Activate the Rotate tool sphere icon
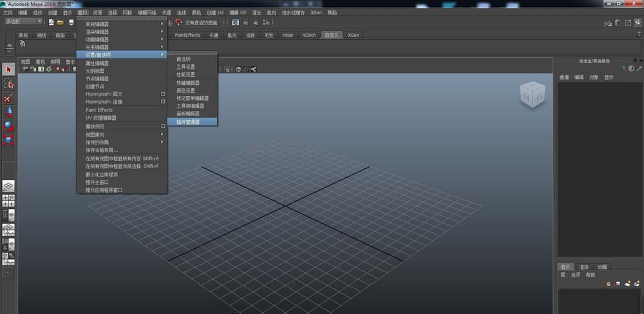 (x=8, y=125)
